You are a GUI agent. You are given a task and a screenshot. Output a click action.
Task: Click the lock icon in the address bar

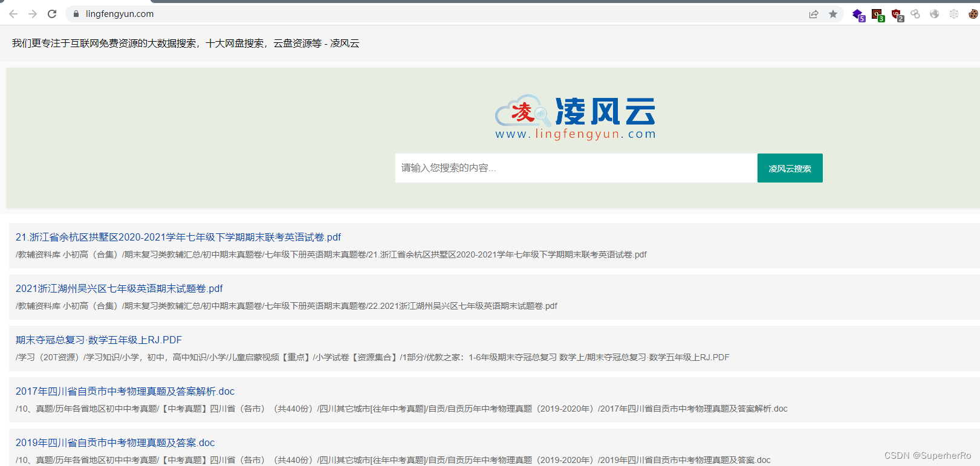pyautogui.click(x=76, y=14)
